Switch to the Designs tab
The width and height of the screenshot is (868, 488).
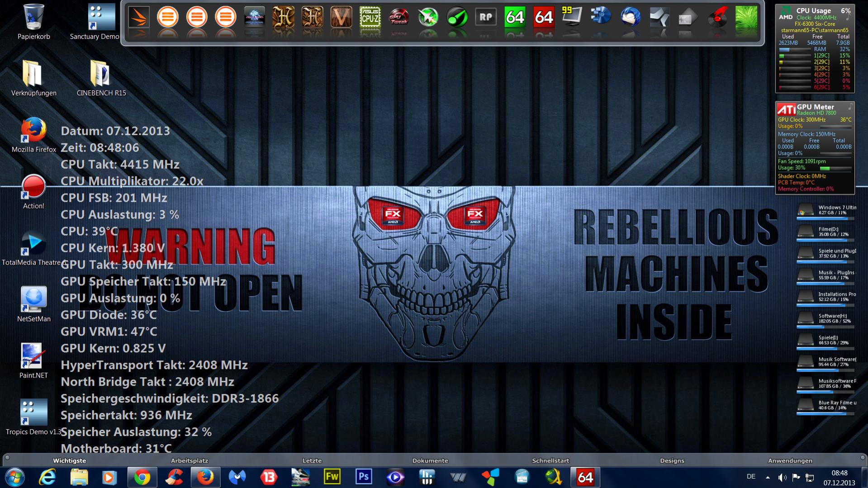click(x=672, y=460)
